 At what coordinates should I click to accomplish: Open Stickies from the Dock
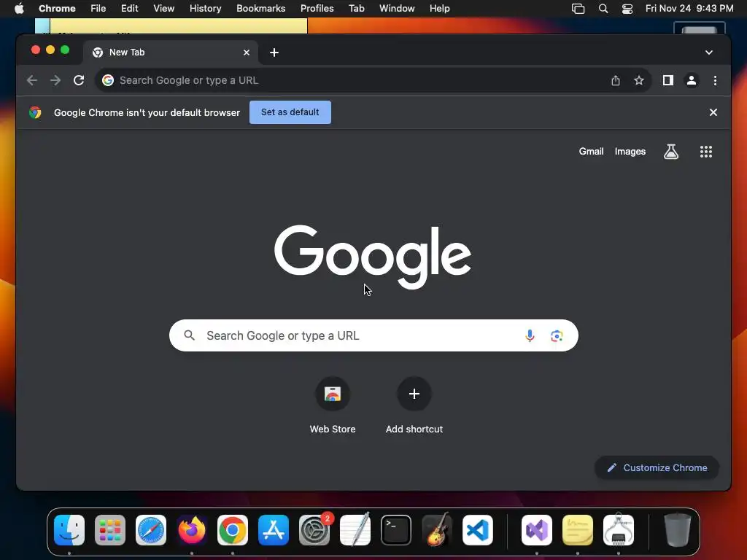pos(578,530)
